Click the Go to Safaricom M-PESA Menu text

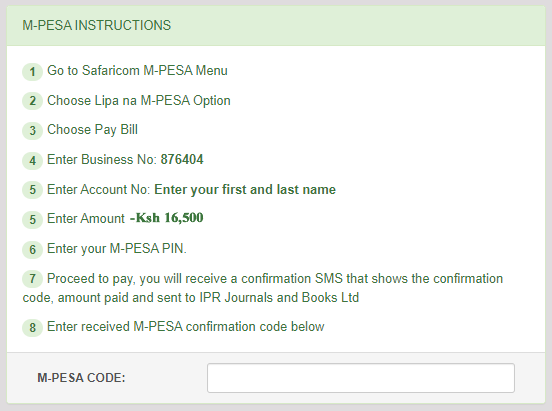(137, 70)
